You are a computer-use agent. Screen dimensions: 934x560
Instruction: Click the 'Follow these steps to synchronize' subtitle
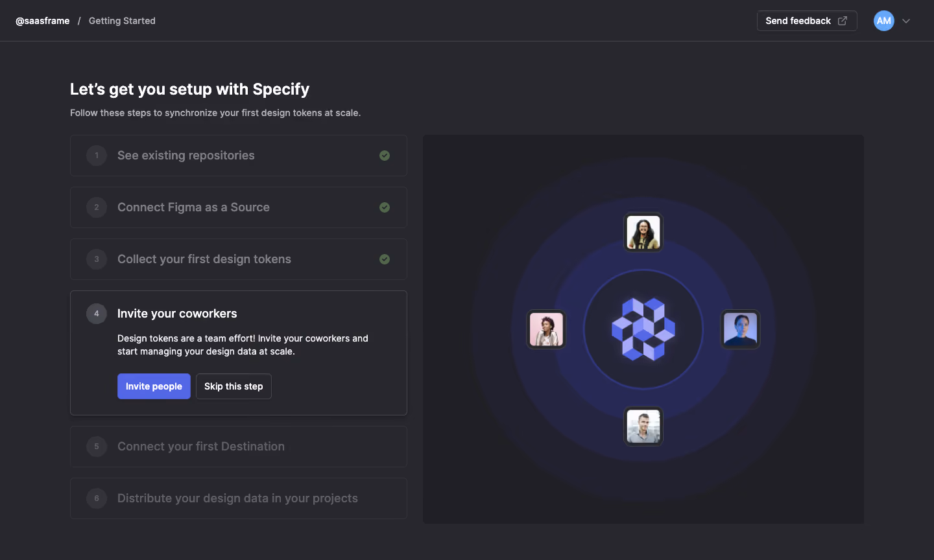pos(215,113)
